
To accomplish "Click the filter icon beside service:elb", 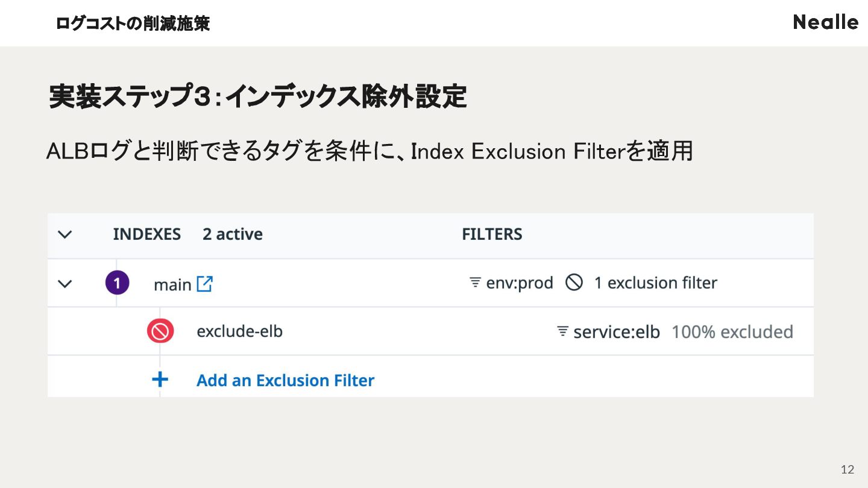I will click(563, 331).
